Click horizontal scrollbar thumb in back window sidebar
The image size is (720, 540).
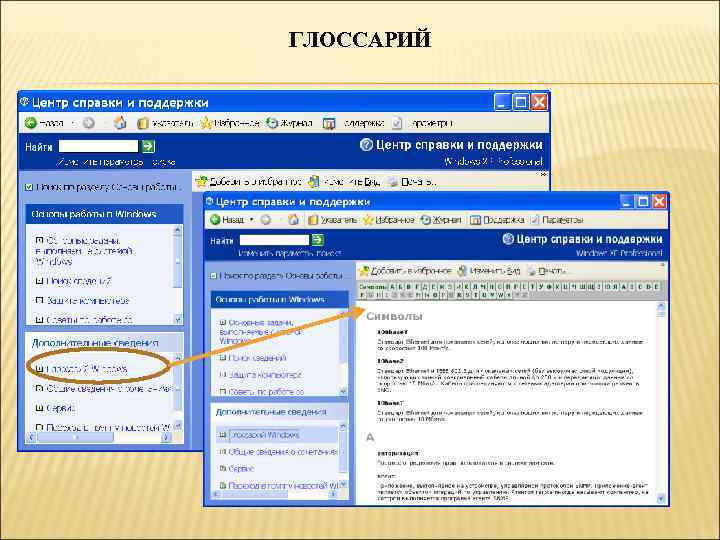click(75, 437)
